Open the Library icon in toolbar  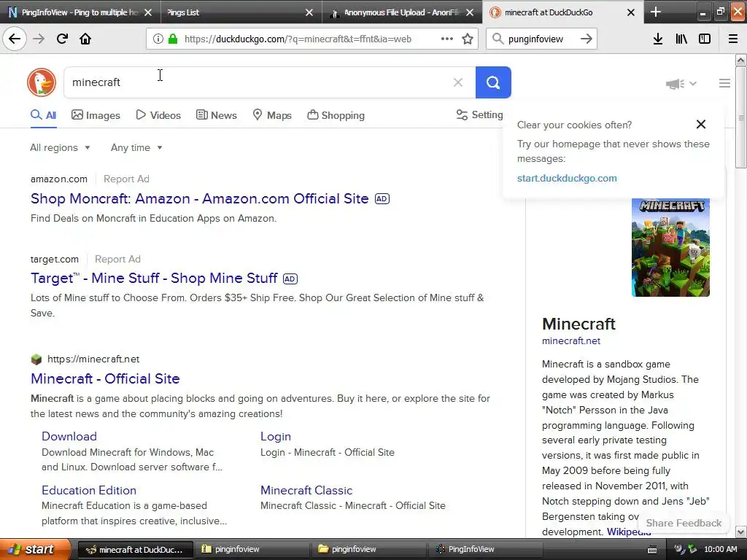[x=681, y=39]
